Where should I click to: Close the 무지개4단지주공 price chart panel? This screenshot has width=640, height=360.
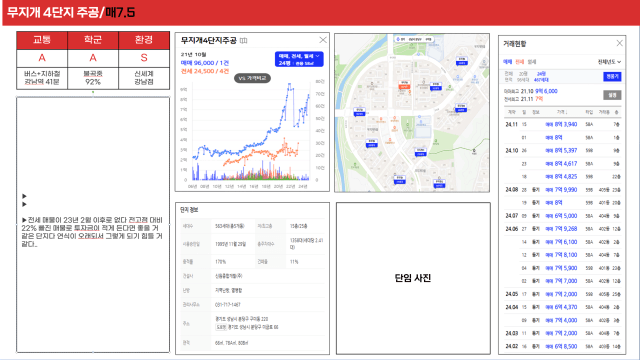click(x=323, y=40)
